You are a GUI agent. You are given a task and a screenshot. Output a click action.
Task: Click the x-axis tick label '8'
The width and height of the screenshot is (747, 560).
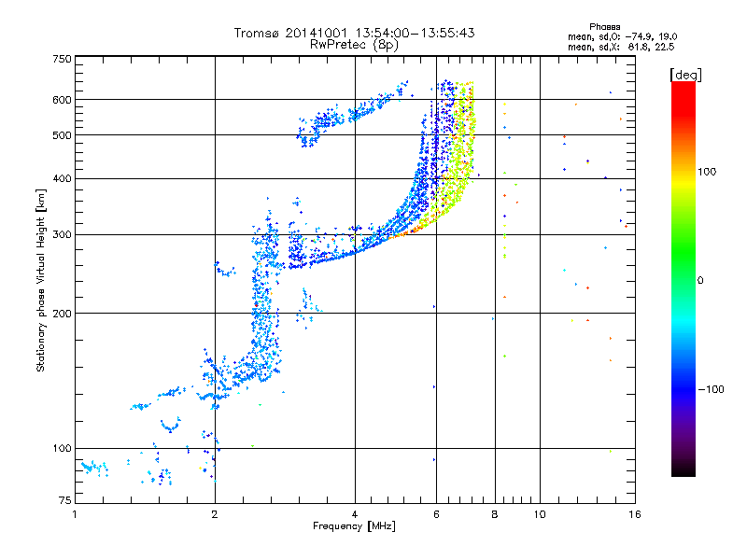[x=495, y=514]
